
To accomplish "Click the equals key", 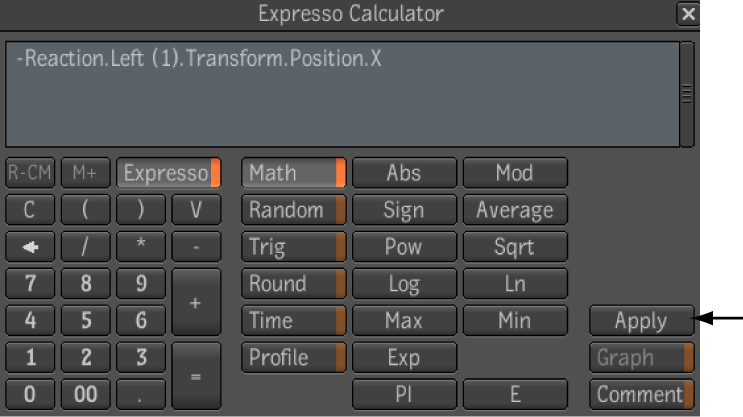I will (196, 376).
